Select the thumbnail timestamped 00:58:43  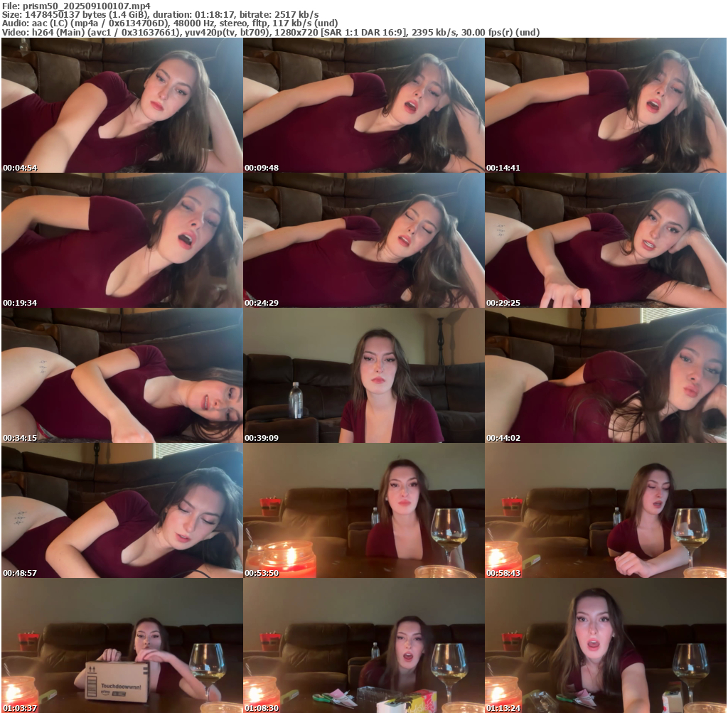click(x=606, y=510)
